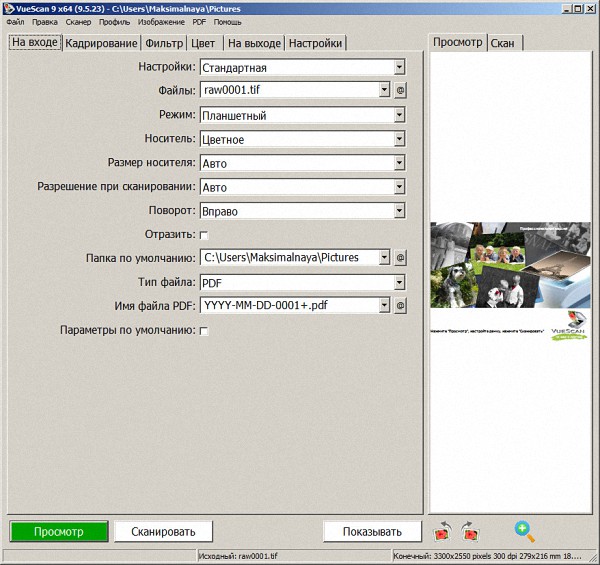This screenshot has height=565, width=600.
Task: Select the На входе tab
Action: click(x=35, y=42)
